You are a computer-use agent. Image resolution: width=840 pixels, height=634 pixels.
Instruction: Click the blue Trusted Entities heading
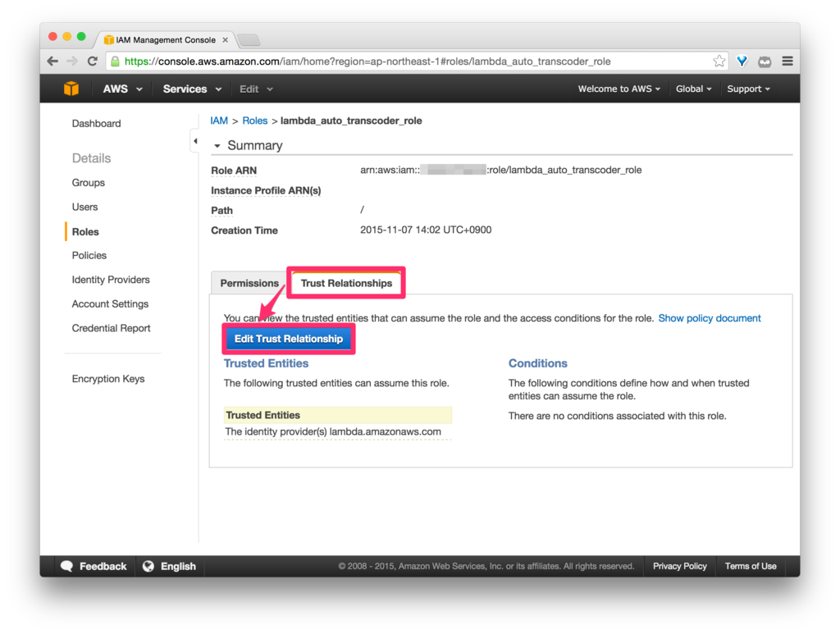266,363
